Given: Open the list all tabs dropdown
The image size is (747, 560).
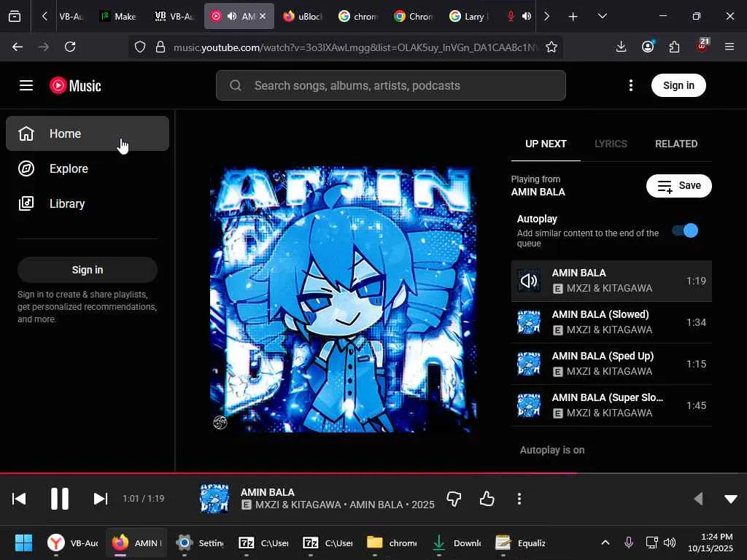Looking at the screenshot, I should pos(602,16).
